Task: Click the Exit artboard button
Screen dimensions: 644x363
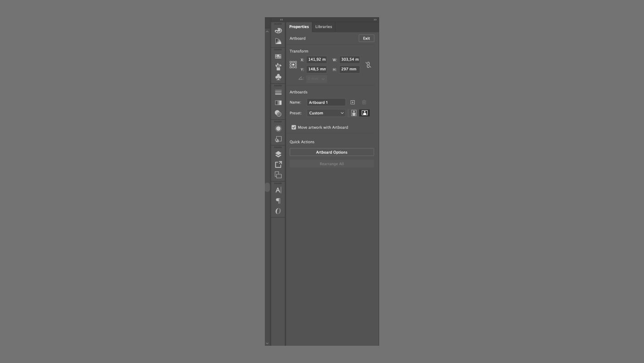Action: point(366,39)
